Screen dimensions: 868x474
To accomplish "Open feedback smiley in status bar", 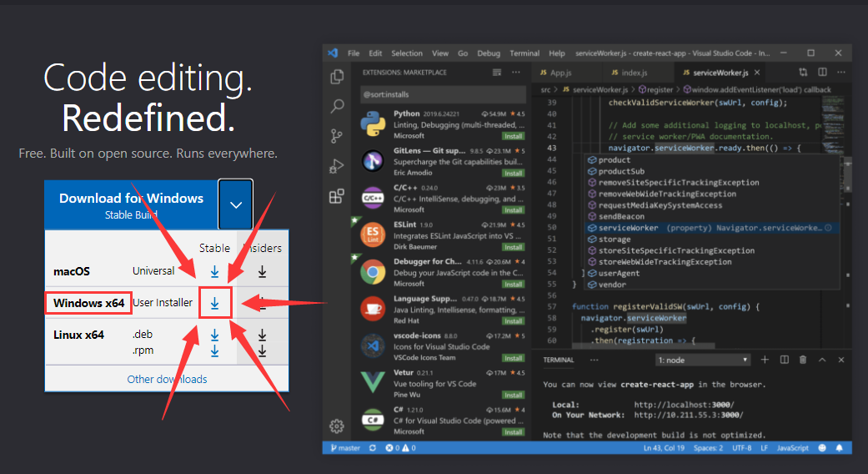I will [822, 448].
